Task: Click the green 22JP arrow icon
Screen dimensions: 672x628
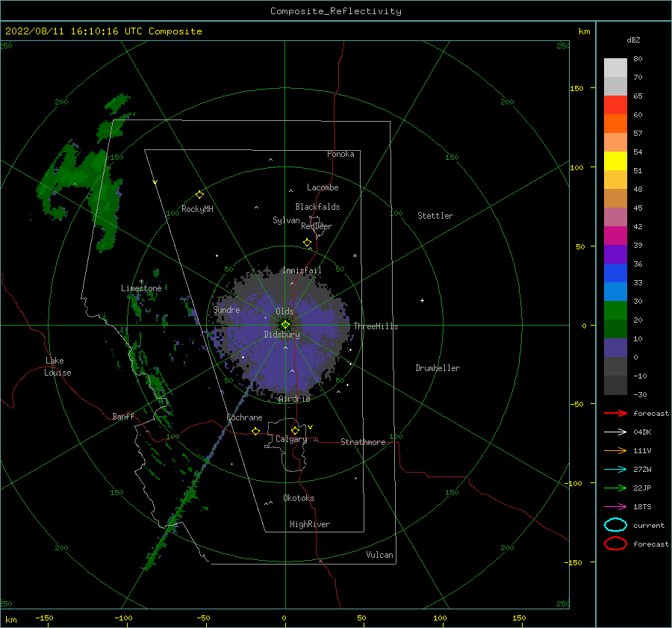Action: click(615, 488)
